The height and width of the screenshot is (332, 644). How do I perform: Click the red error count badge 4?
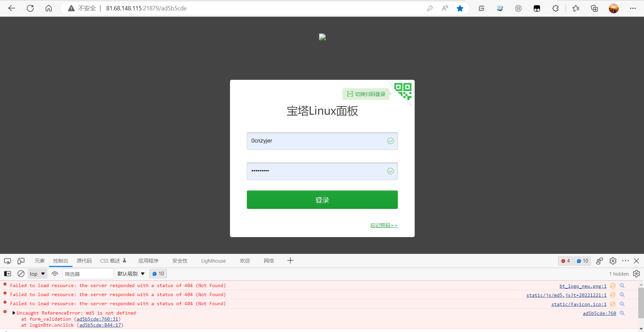coord(565,261)
